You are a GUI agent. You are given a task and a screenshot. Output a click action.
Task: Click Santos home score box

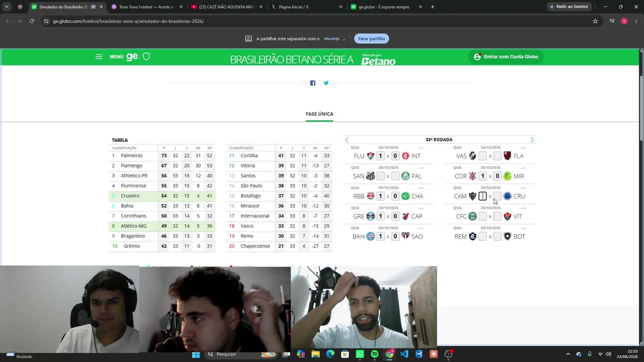[x=380, y=176]
